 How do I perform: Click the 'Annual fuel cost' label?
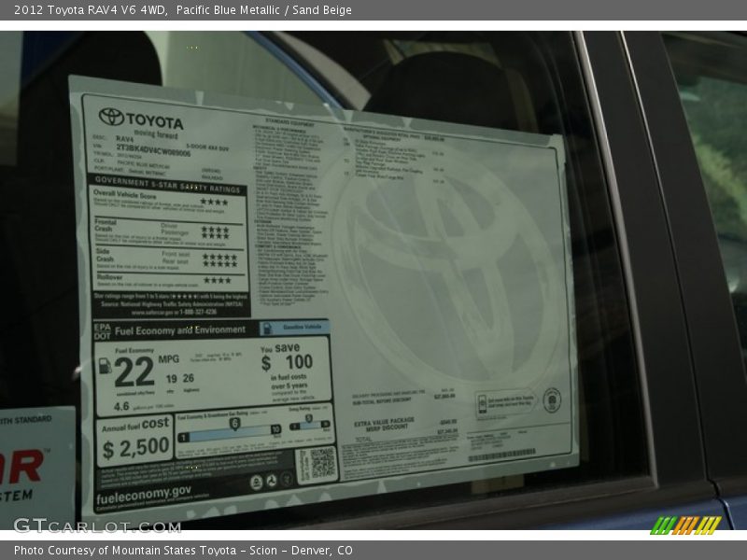(135, 425)
